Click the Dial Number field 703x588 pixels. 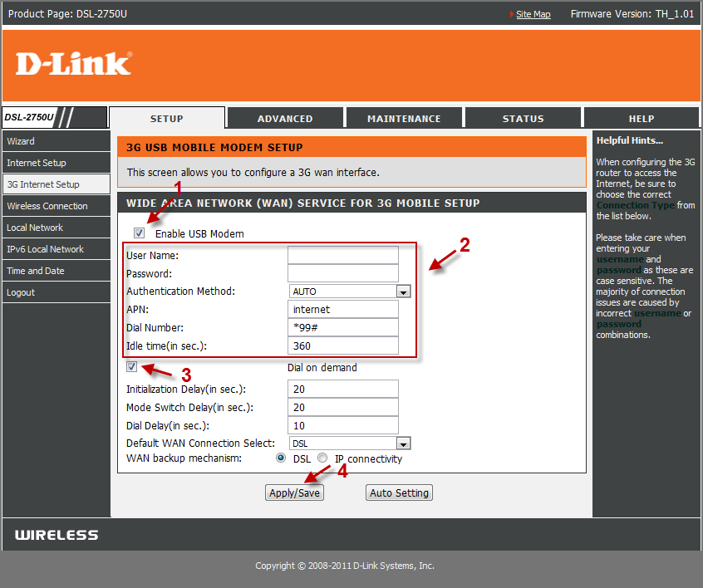[343, 327]
